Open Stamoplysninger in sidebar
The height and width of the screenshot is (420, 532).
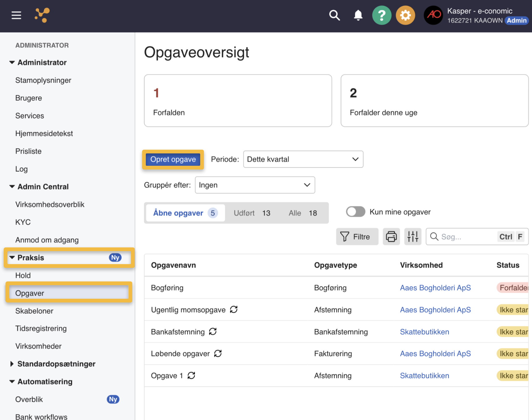tap(43, 80)
